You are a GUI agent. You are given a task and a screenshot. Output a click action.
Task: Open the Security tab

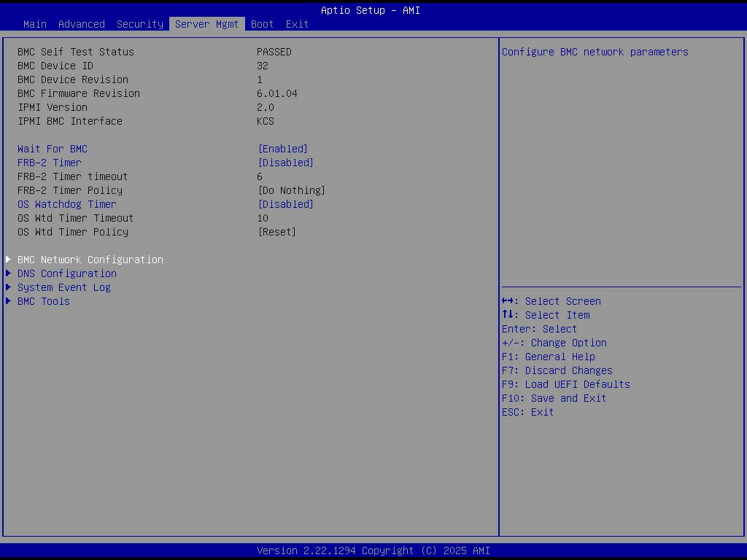click(x=140, y=24)
